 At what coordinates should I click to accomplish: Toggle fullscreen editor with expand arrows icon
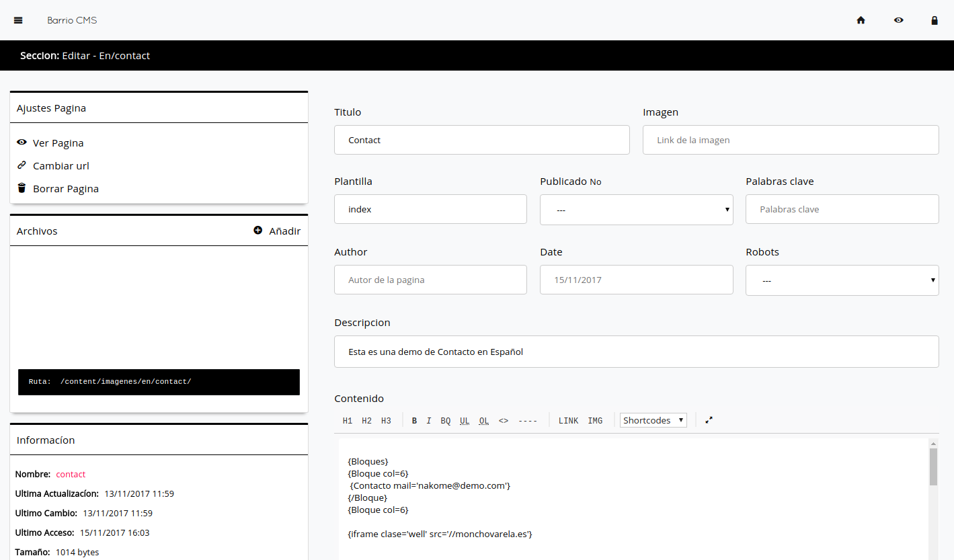(x=709, y=420)
